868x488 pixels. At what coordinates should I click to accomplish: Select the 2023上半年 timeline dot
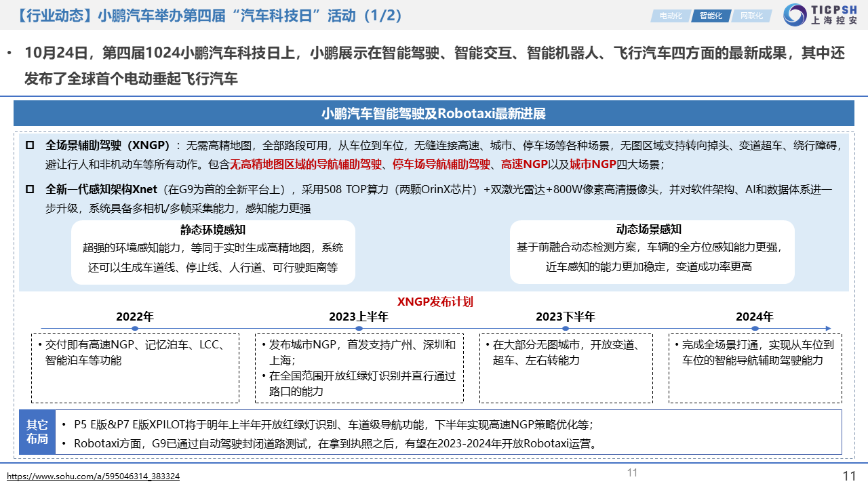click(x=358, y=329)
